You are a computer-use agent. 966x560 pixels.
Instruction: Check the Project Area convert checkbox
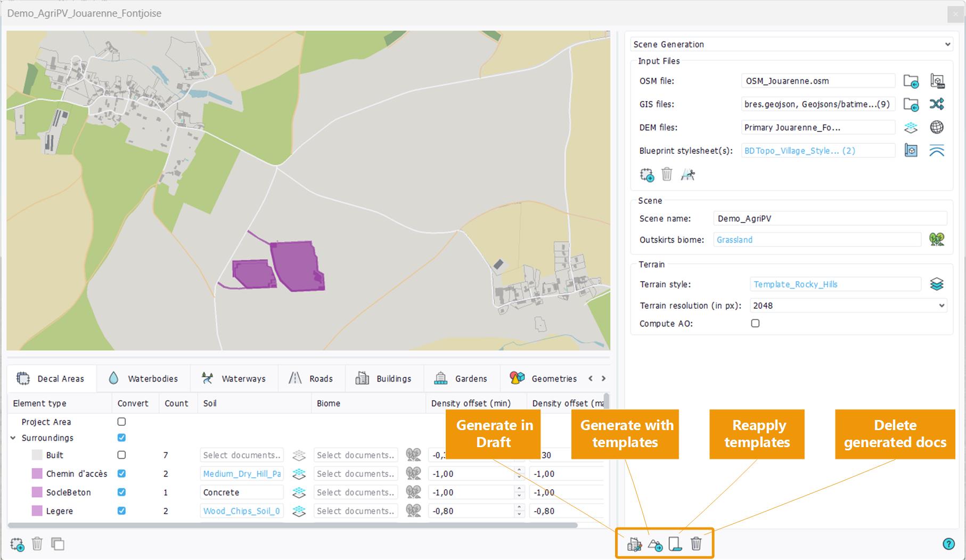coord(121,422)
